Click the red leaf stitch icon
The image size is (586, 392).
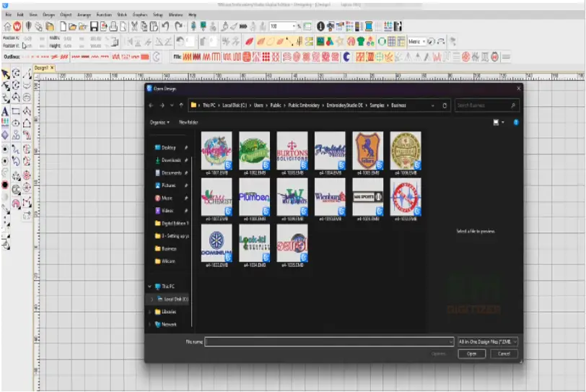249,41
